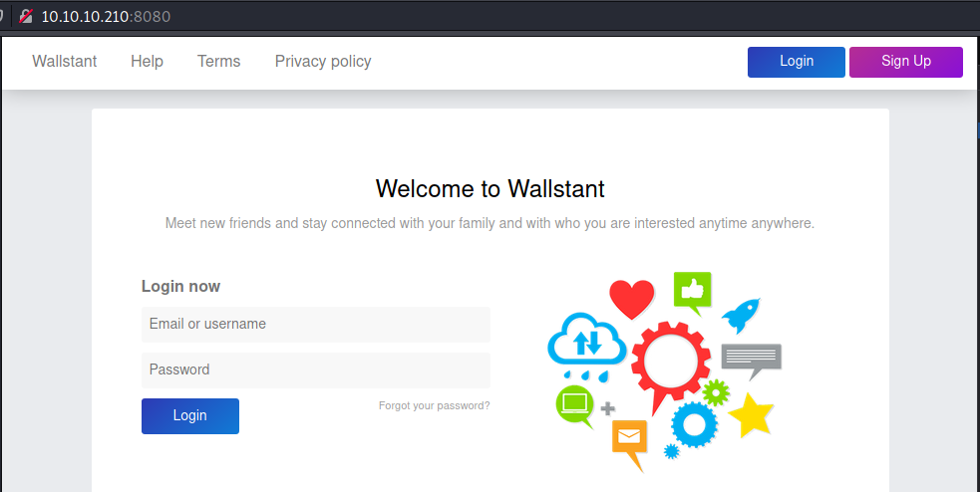Open the Help page

click(147, 62)
